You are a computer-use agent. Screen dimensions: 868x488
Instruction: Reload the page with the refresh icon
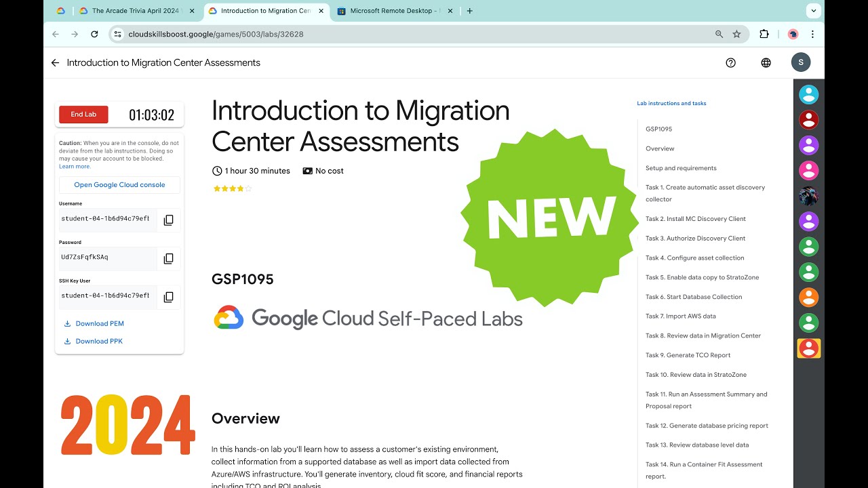pyautogui.click(x=94, y=34)
